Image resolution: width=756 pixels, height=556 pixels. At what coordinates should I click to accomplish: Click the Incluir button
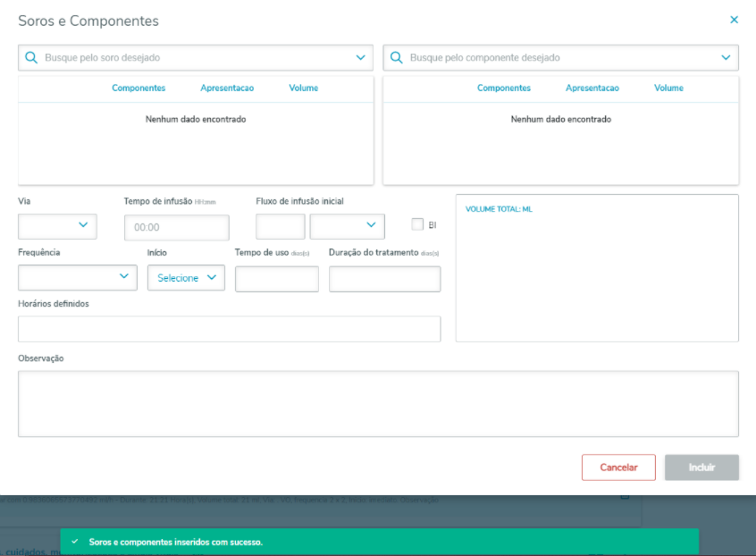(701, 468)
